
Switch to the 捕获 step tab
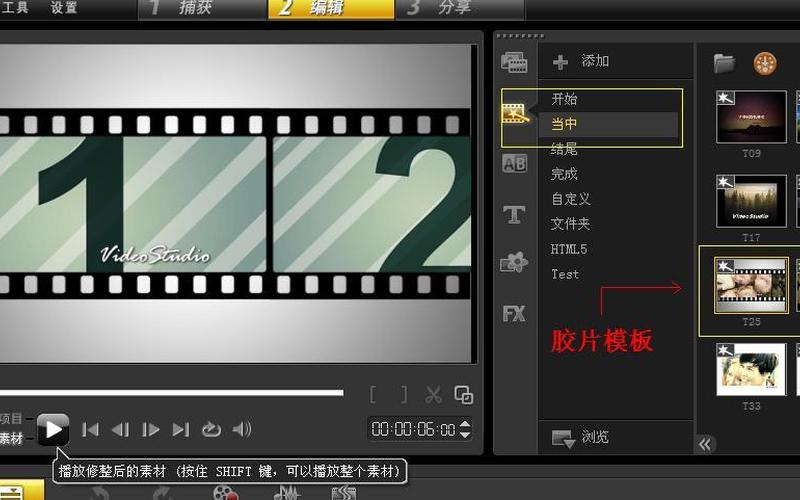click(203, 9)
